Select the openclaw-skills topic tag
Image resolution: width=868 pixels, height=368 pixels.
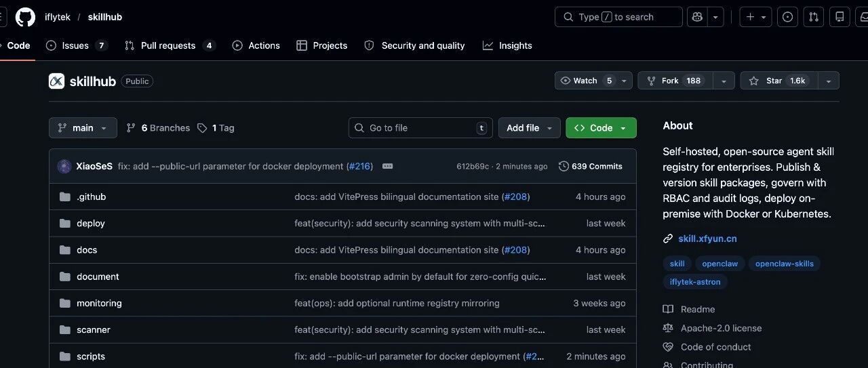[785, 264]
